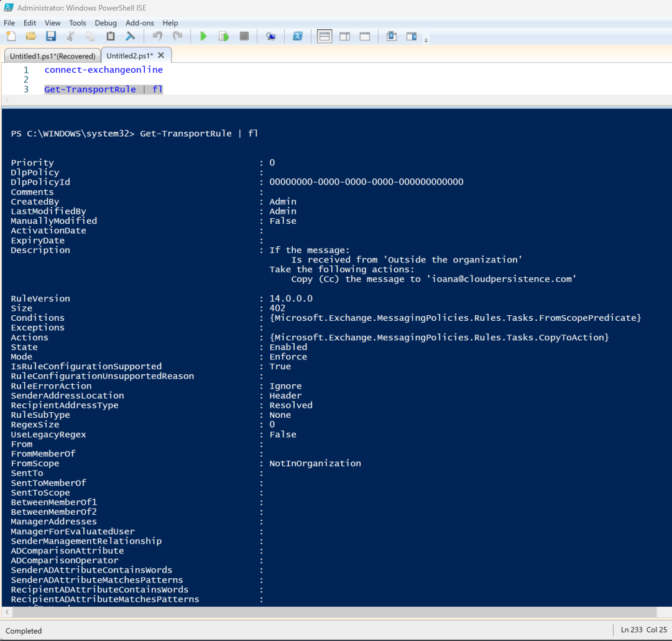Click the Size value 402
This screenshot has height=641, width=672.
click(277, 308)
